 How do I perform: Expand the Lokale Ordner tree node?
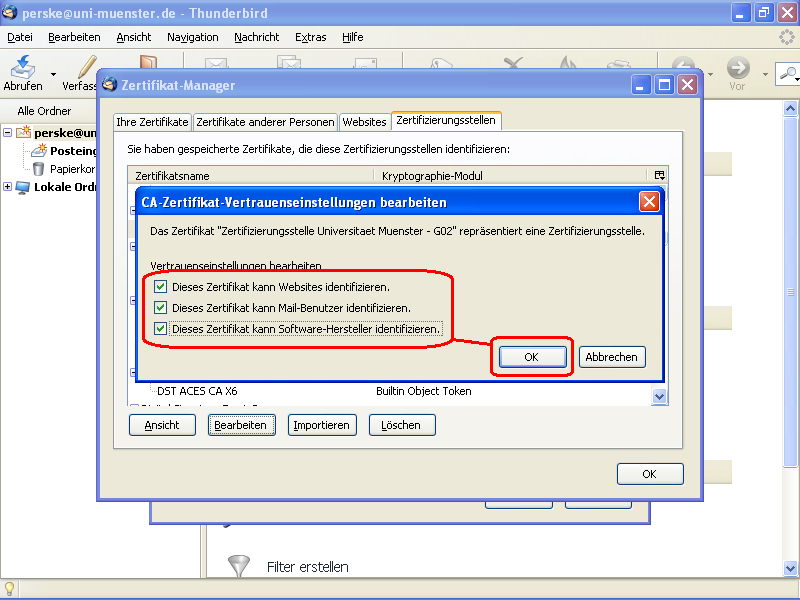pyautogui.click(x=8, y=187)
